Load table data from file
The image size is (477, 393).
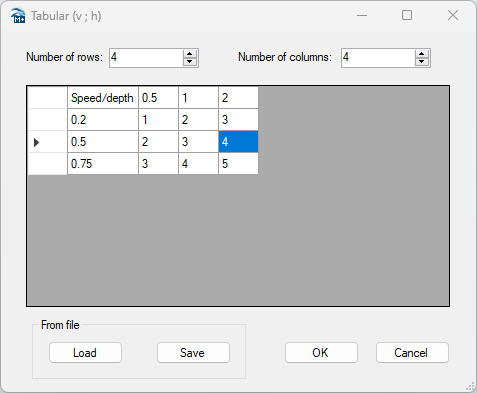coord(85,353)
